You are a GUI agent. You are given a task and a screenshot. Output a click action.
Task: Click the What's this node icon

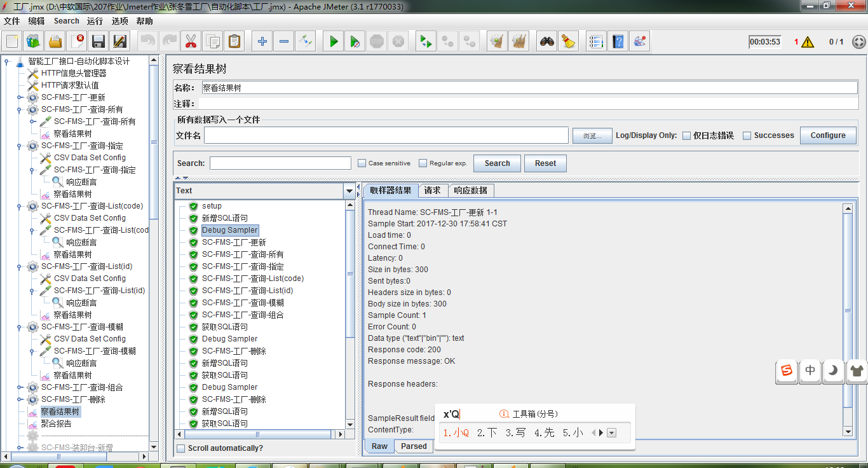(x=639, y=42)
